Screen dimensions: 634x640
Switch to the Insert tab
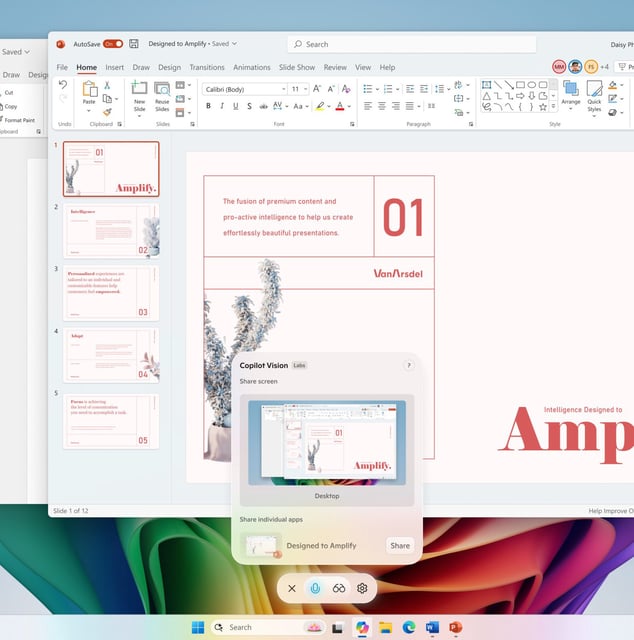(x=114, y=67)
